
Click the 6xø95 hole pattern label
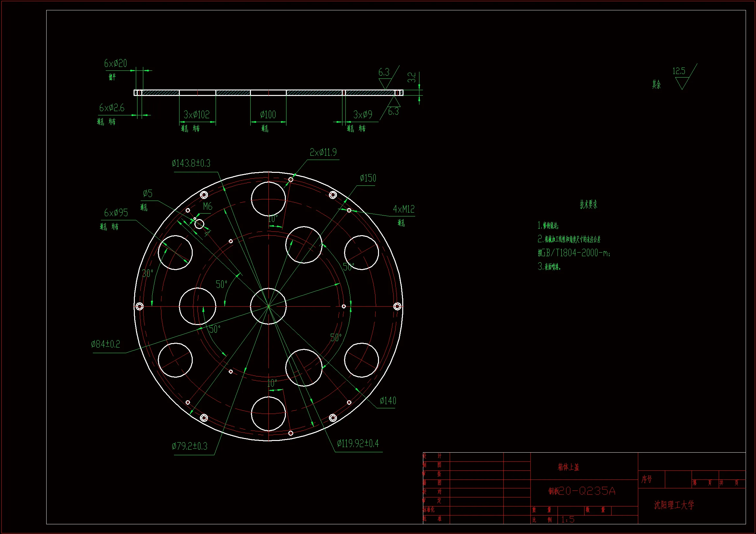pyautogui.click(x=116, y=213)
